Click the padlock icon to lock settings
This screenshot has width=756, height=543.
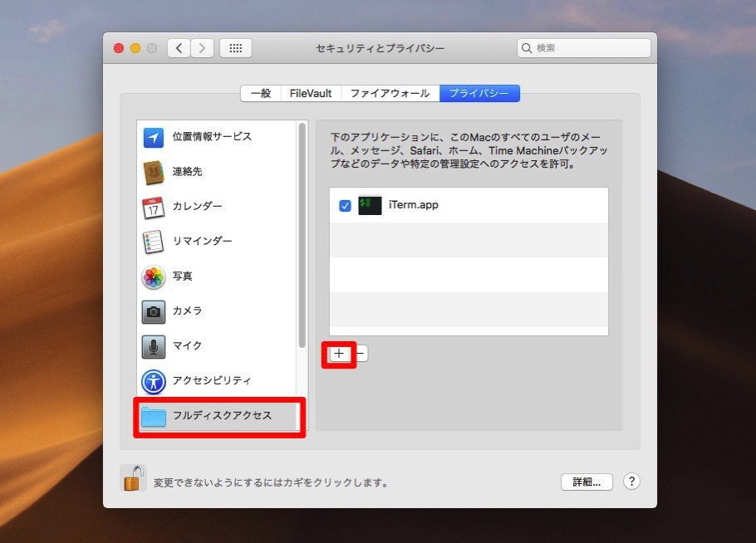134,478
